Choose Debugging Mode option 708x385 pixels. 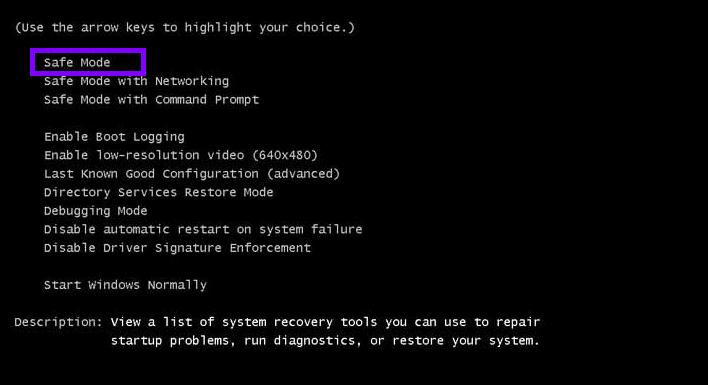[x=96, y=211]
